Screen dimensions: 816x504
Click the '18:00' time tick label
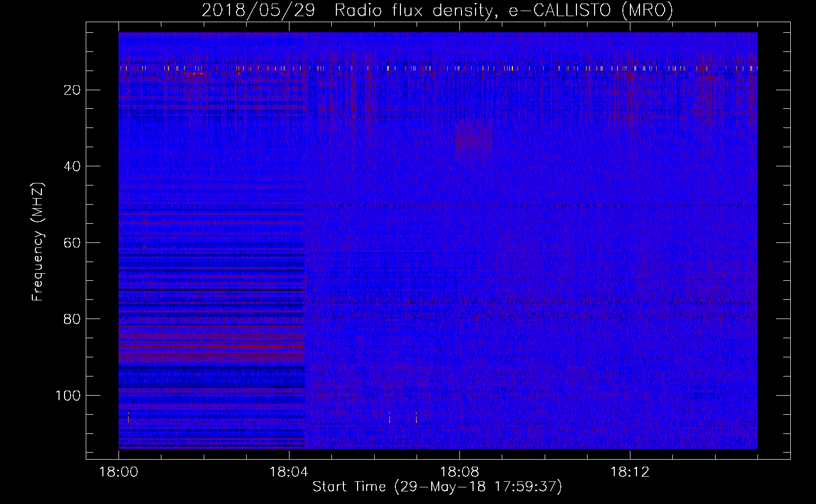point(119,472)
